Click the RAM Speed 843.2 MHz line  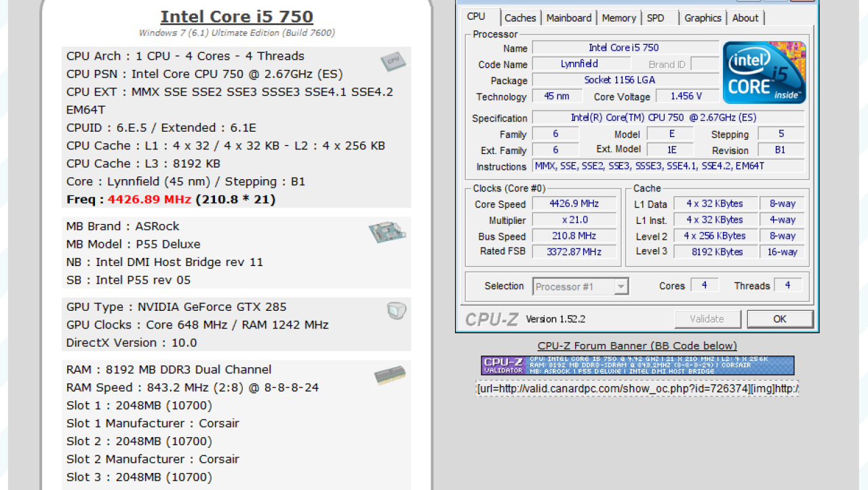pos(193,388)
